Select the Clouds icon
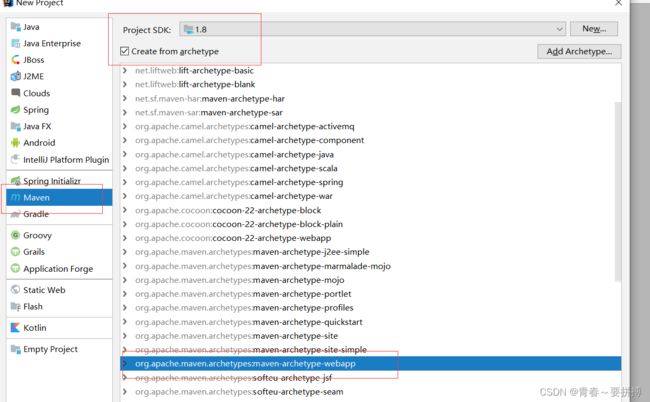The image size is (650, 402). [x=16, y=92]
